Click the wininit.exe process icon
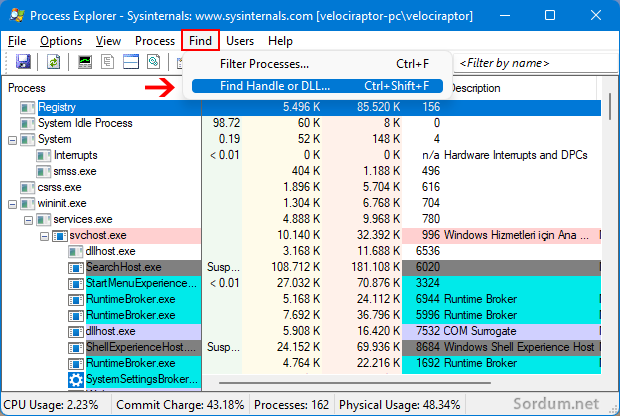 tap(28, 204)
